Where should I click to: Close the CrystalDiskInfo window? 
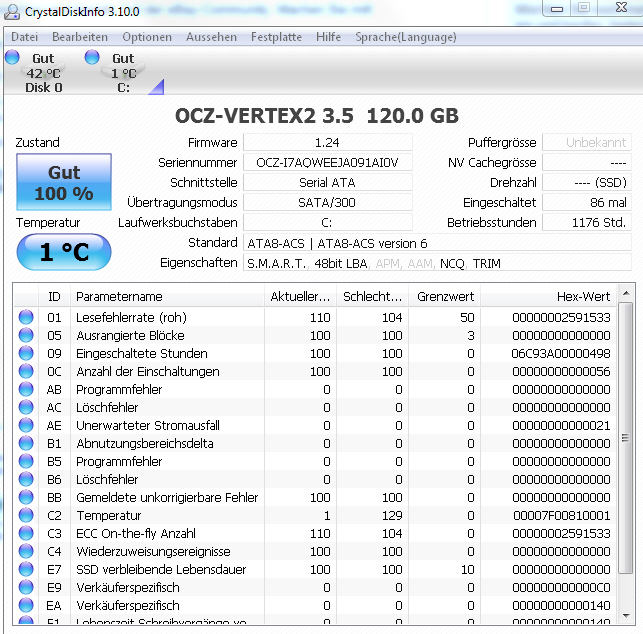coord(621,8)
